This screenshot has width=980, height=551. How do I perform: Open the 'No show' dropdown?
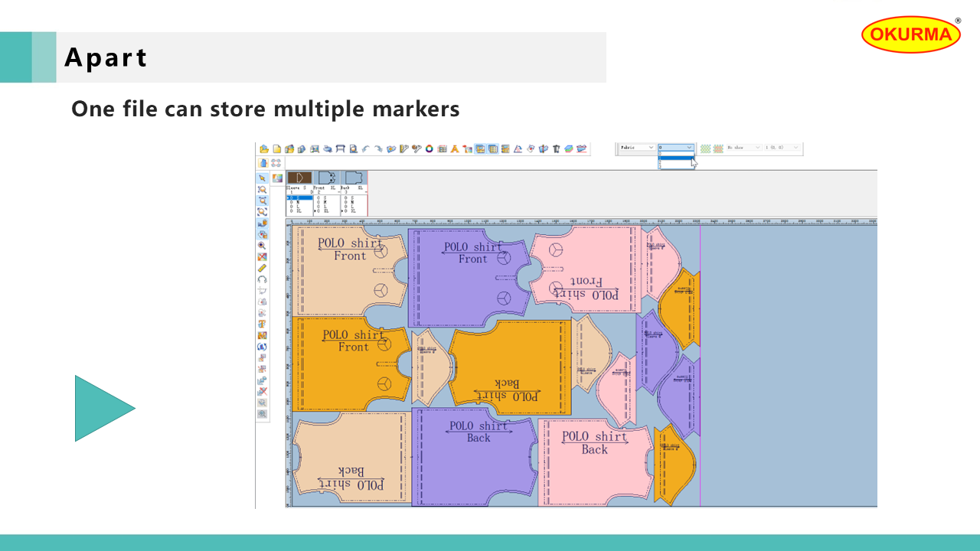click(743, 148)
